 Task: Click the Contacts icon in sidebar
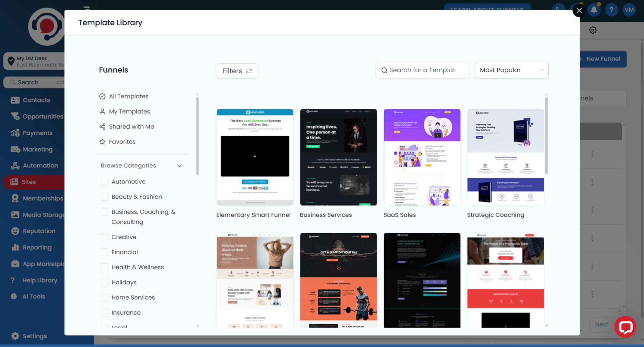(15, 100)
